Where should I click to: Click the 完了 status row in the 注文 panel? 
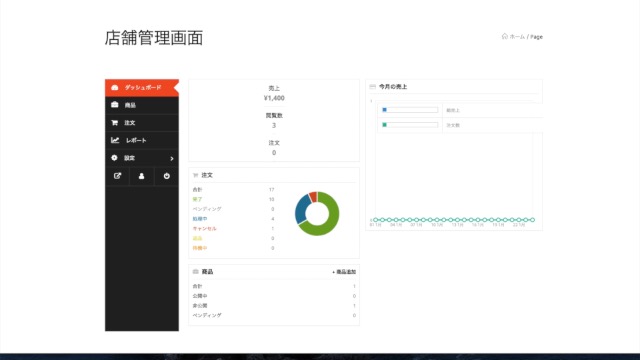(x=233, y=200)
